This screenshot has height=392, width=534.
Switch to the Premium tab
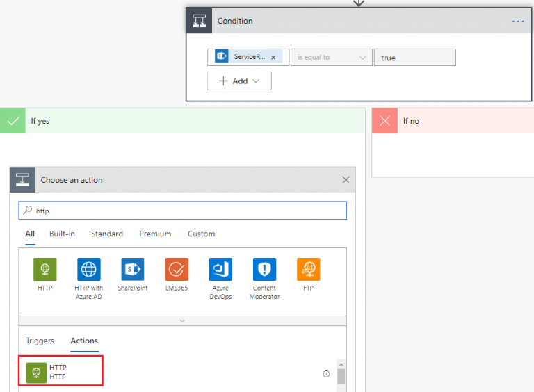pos(155,234)
